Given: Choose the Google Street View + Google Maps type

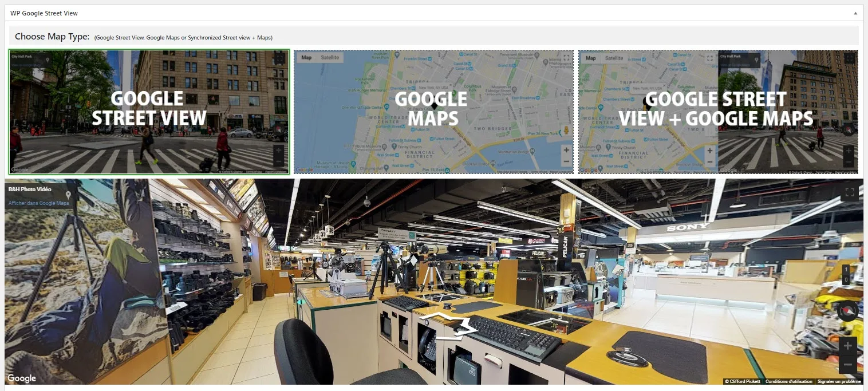Looking at the screenshot, I should tap(718, 112).
